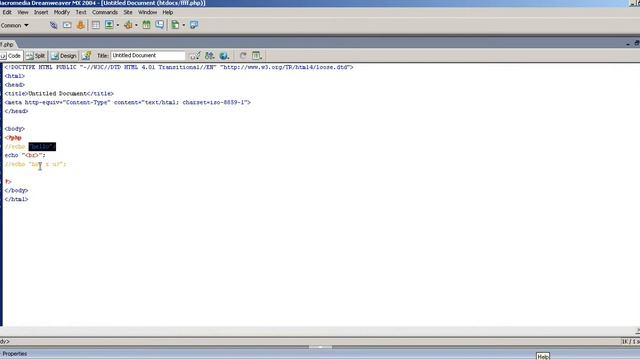Viewport: 640px width, 360px height.
Task: Click the Tag Chooser icon
Action: click(x=194, y=25)
